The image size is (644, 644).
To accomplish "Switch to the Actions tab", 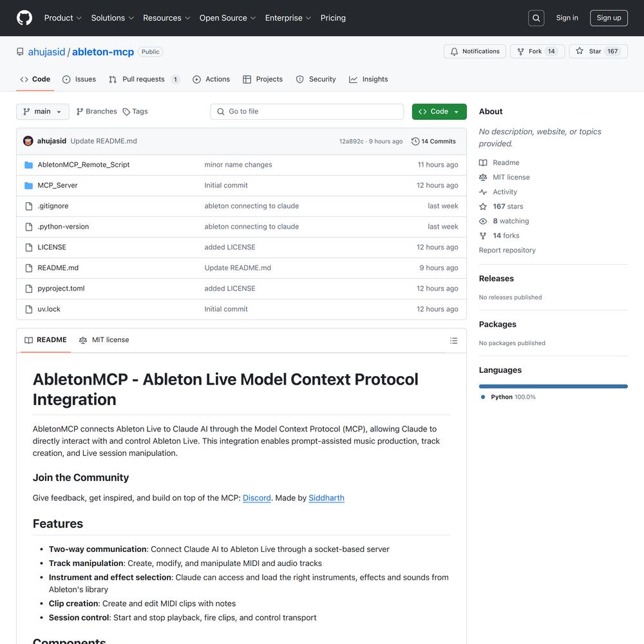I will (211, 79).
